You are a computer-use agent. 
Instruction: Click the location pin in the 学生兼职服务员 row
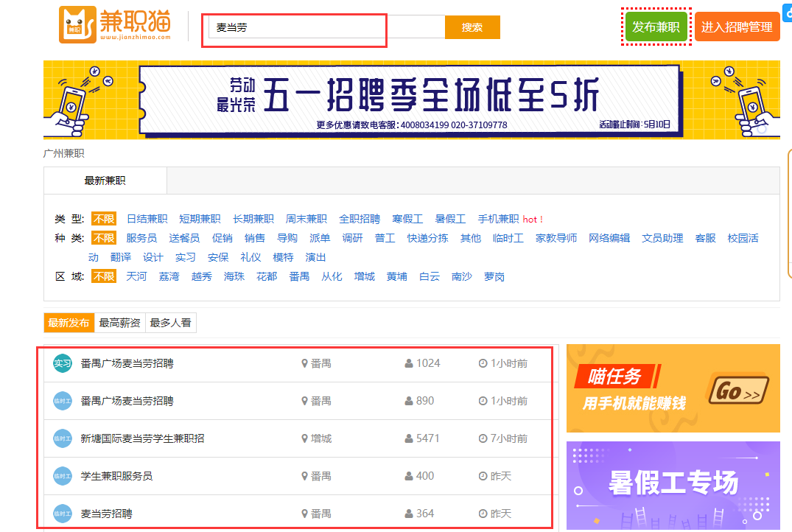coord(304,476)
